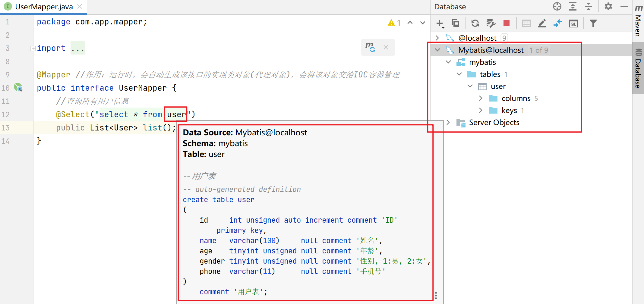This screenshot has height=304, width=644.
Task: Click the @Mapper annotation
Action: click(53, 74)
